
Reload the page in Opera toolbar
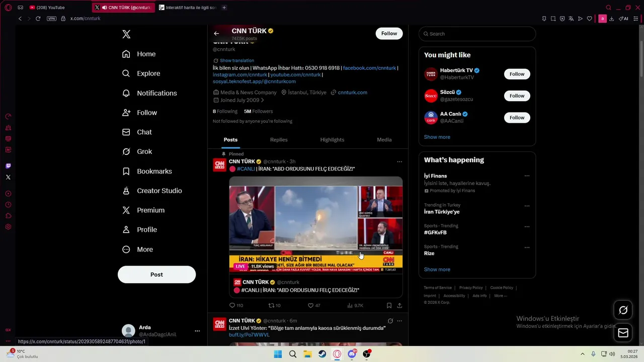pyautogui.click(x=38, y=19)
